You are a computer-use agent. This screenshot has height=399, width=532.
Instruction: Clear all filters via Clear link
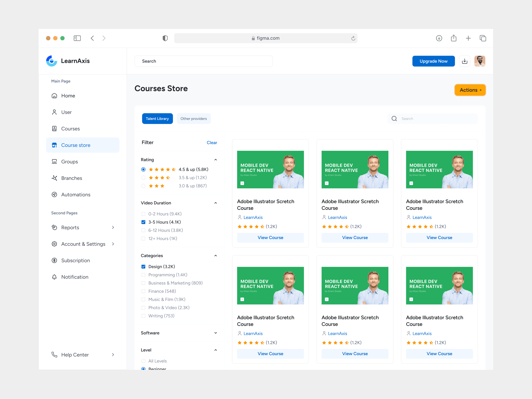[x=212, y=143]
